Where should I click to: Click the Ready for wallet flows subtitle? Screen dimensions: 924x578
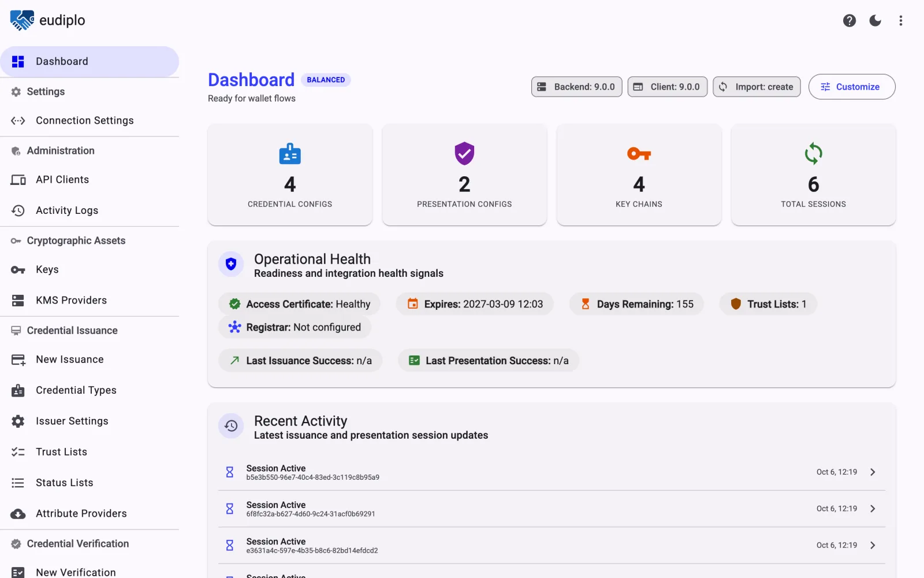coord(252,98)
